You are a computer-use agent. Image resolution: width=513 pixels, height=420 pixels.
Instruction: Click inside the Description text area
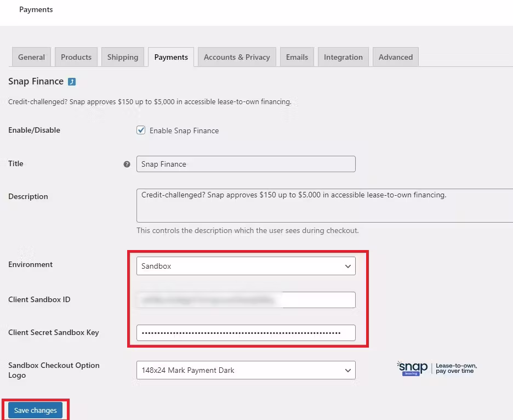[324, 206]
